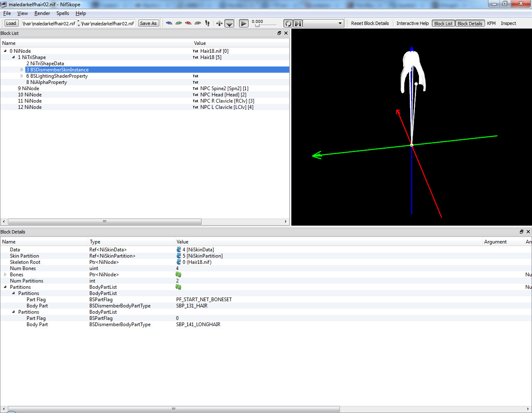The height and width of the screenshot is (413, 532).
Task: Click Txt icon in NiAlphaProperty row
Action: pos(195,82)
